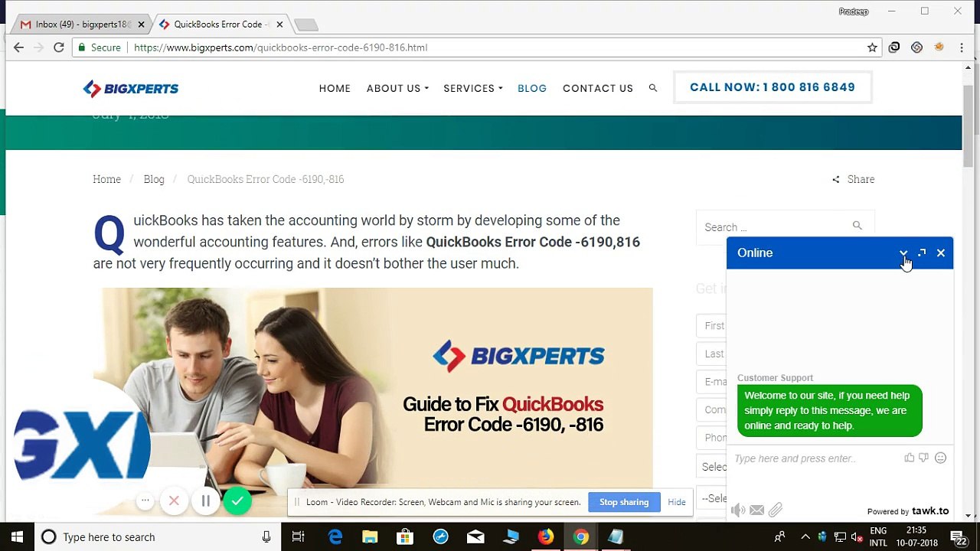Click the Windows search box
The image size is (980, 551).
(157, 537)
